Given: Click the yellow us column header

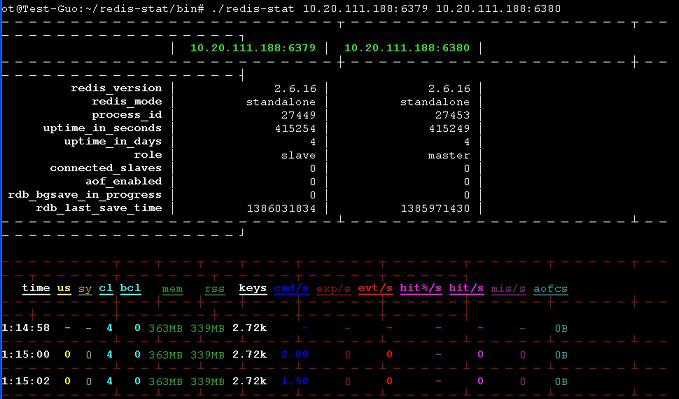Looking at the screenshot, I should coord(64,289).
